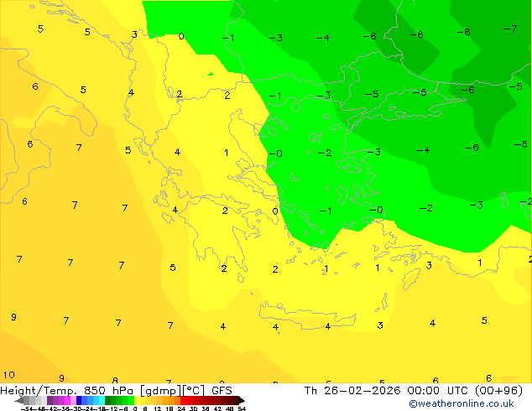Click the 8 temperature value on the map
The image size is (532, 411).
point(115,381)
